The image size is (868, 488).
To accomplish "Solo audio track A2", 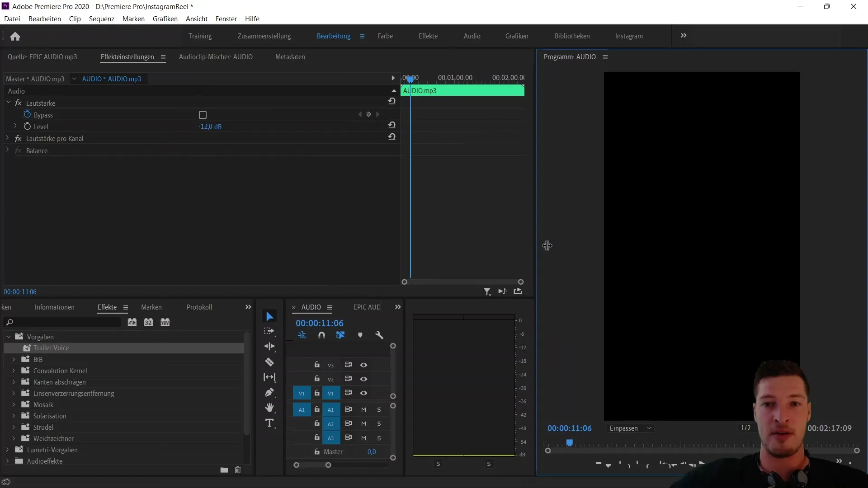I will click(x=379, y=424).
